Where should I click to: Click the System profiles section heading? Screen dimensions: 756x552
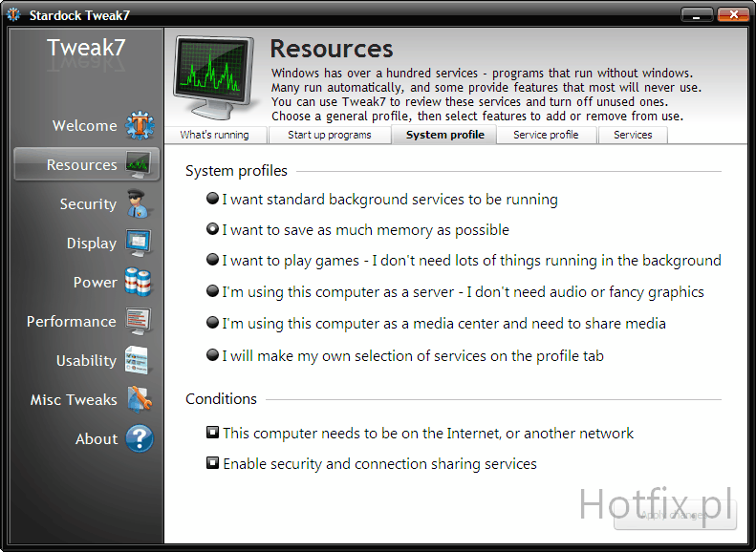click(x=236, y=171)
